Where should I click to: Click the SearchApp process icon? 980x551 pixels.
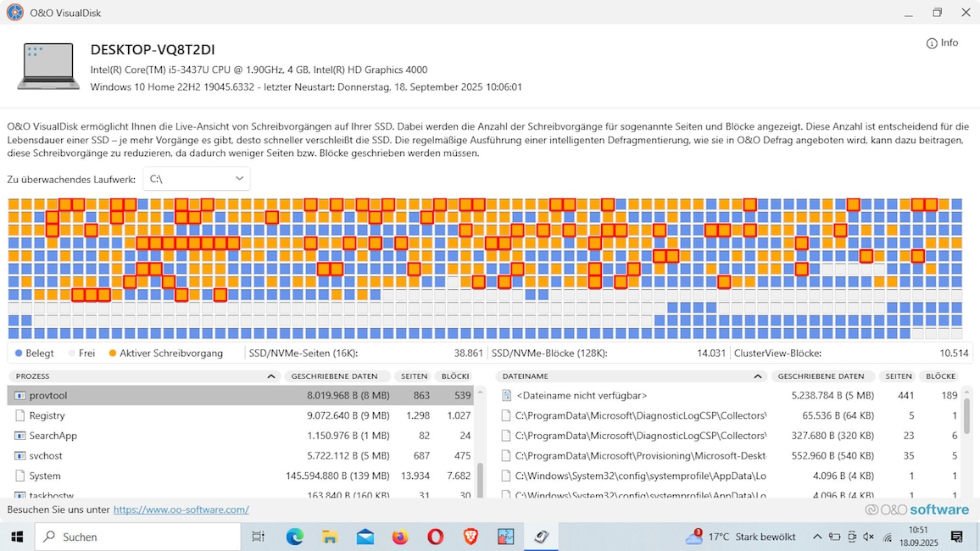(x=20, y=436)
